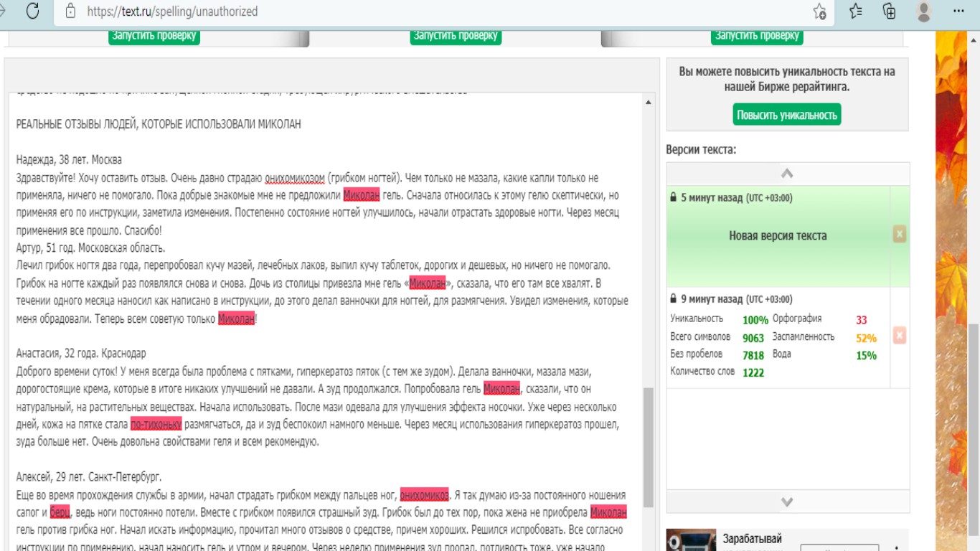980x551 pixels.
Task: Show earlier text versions with up chevron
Action: tap(787, 174)
